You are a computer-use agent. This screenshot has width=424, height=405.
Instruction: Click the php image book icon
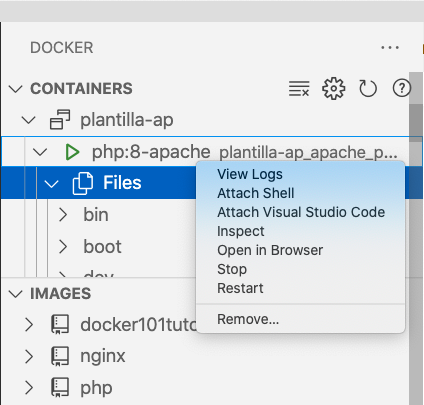[60, 387]
